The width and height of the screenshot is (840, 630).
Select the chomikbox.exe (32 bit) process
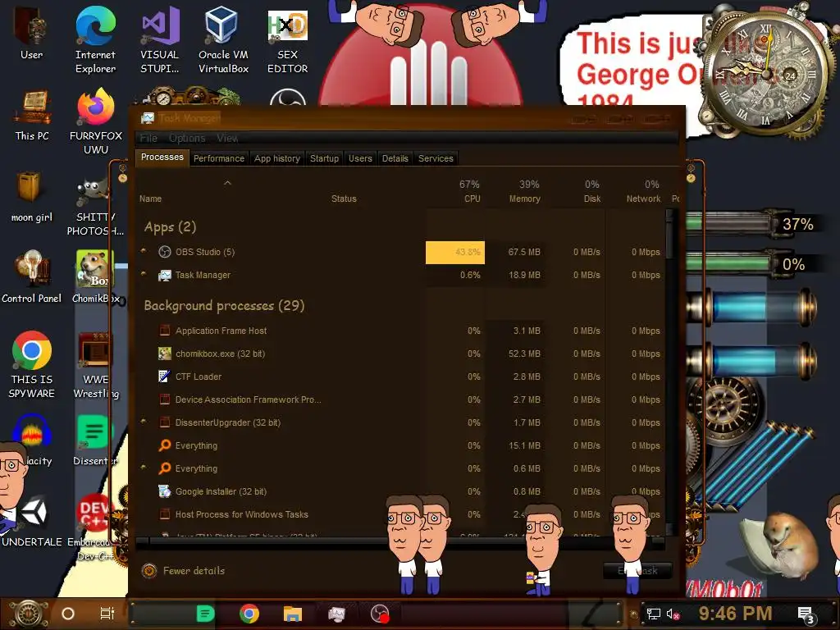click(399, 354)
